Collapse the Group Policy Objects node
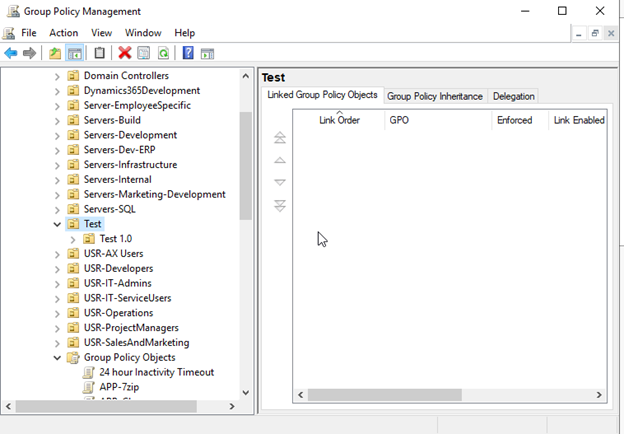The height and width of the screenshot is (434, 624). pyautogui.click(x=57, y=358)
